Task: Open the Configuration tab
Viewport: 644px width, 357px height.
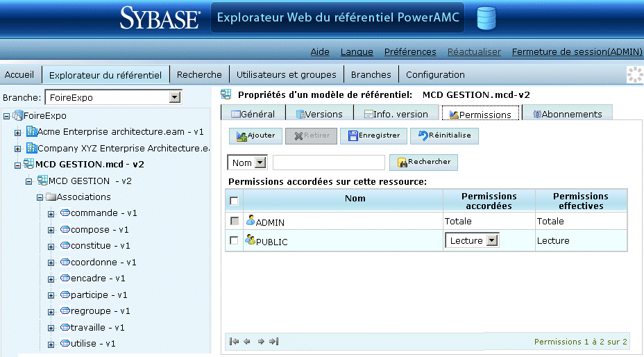Action: point(435,74)
